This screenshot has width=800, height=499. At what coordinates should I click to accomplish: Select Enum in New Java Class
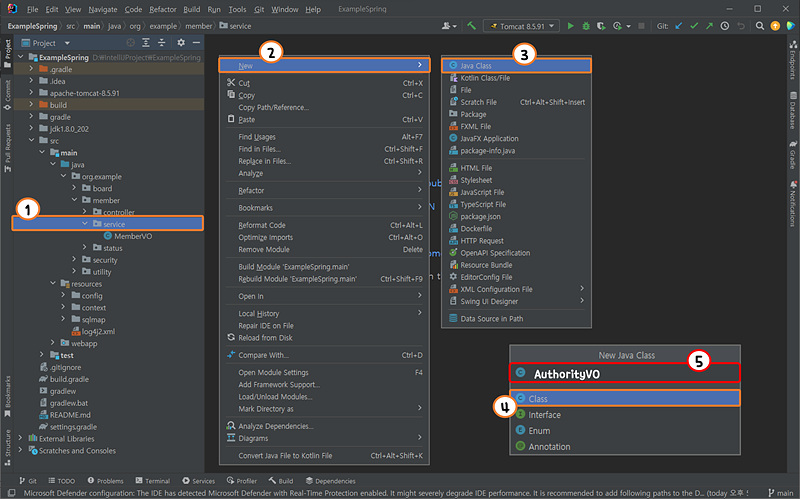pyautogui.click(x=625, y=431)
